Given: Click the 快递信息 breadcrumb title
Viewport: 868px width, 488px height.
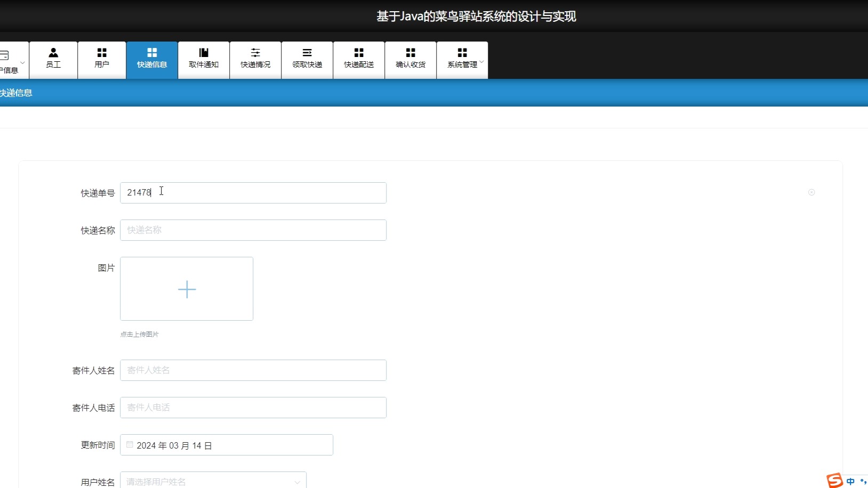Looking at the screenshot, I should (x=16, y=93).
